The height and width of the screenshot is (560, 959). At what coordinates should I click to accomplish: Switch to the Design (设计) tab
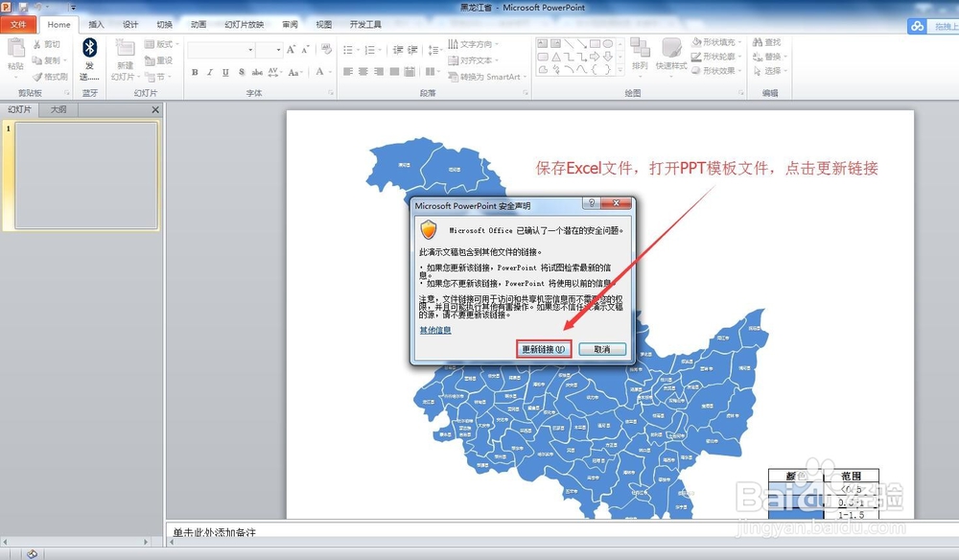point(130,25)
